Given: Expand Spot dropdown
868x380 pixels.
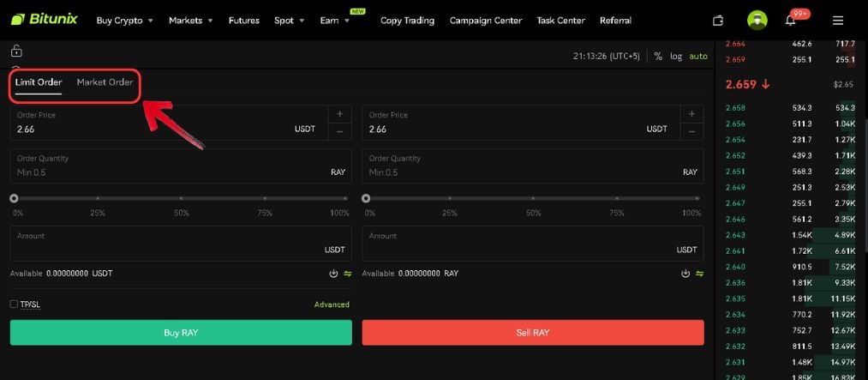Looking at the screenshot, I should click(x=290, y=21).
